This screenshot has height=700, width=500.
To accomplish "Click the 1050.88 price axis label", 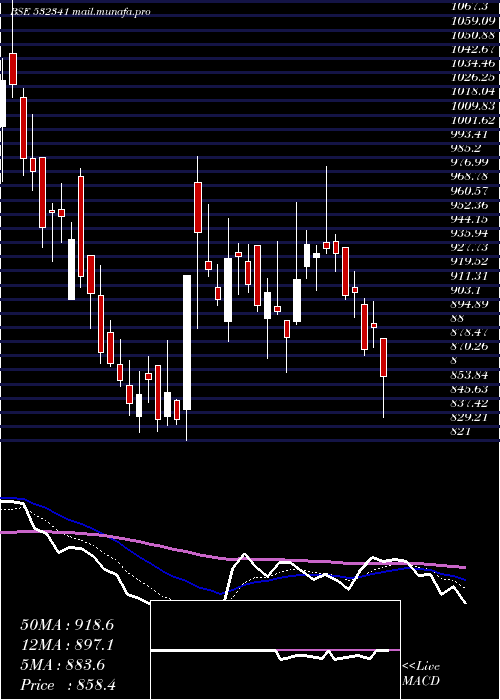I will point(475,35).
